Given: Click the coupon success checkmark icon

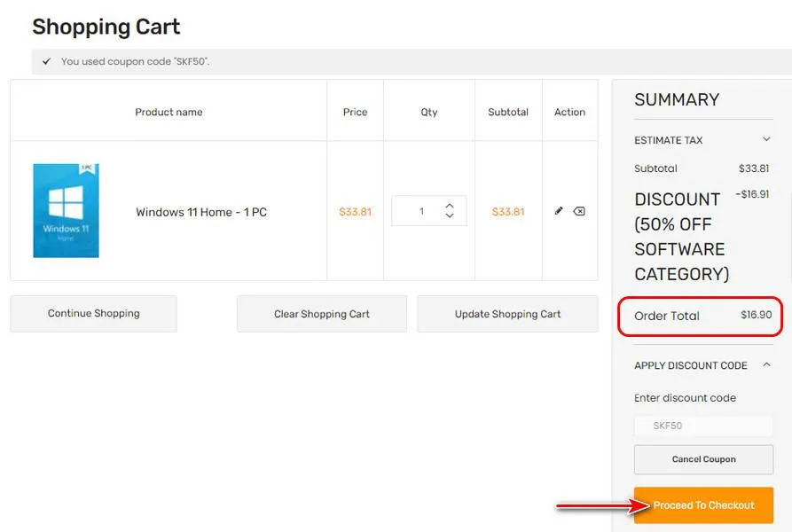Looking at the screenshot, I should 46,62.
